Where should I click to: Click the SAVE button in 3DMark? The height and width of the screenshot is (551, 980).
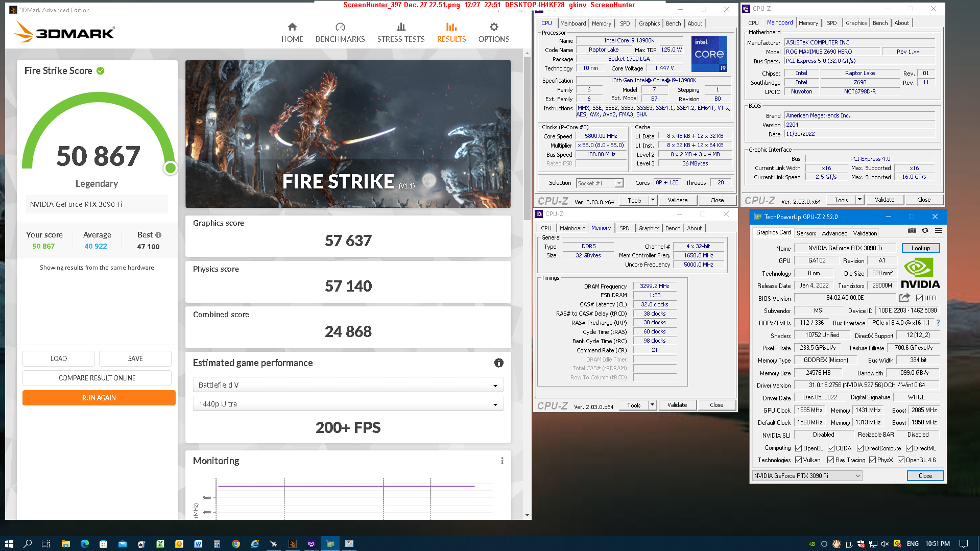pyautogui.click(x=135, y=358)
